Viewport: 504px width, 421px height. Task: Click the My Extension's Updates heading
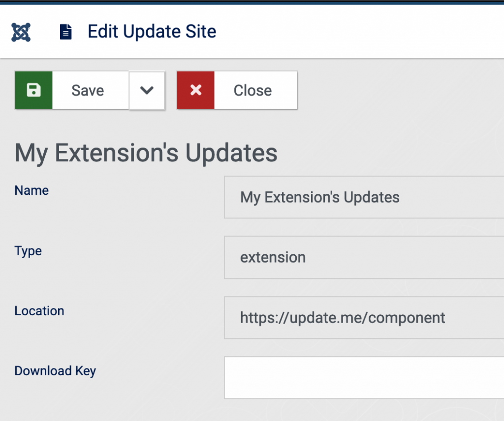pos(146,153)
